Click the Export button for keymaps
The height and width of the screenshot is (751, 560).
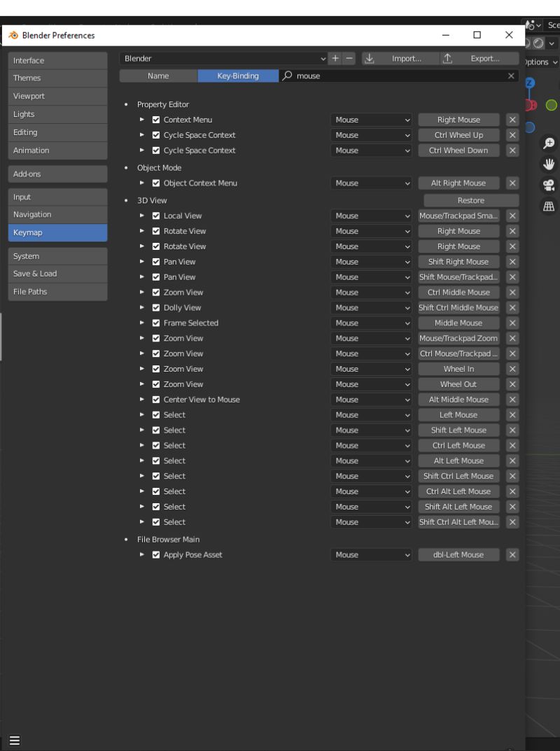click(484, 57)
